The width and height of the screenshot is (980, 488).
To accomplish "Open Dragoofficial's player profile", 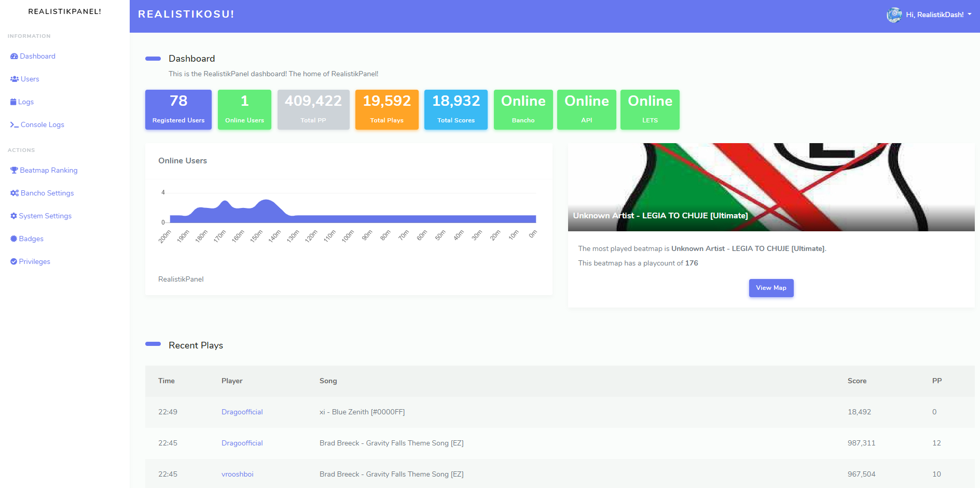I will pos(242,412).
